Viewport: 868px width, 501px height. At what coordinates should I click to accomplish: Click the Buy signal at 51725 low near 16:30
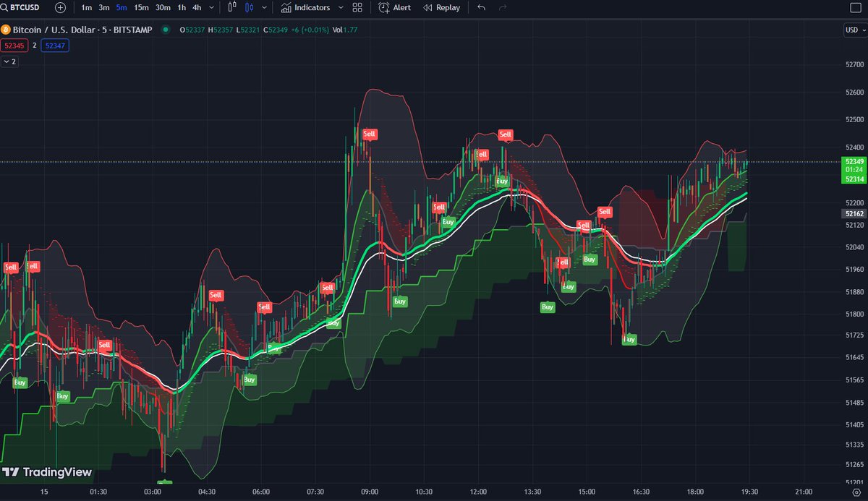click(629, 338)
